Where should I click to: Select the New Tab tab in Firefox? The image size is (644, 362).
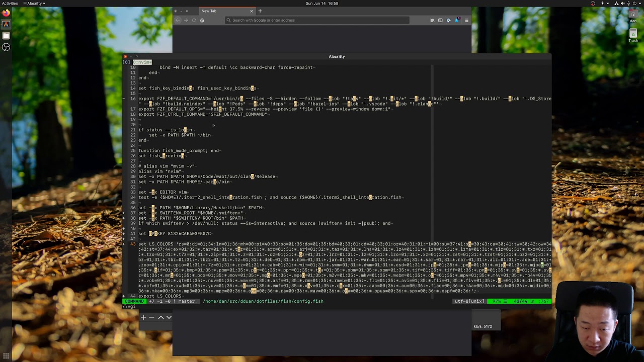pyautogui.click(x=226, y=11)
